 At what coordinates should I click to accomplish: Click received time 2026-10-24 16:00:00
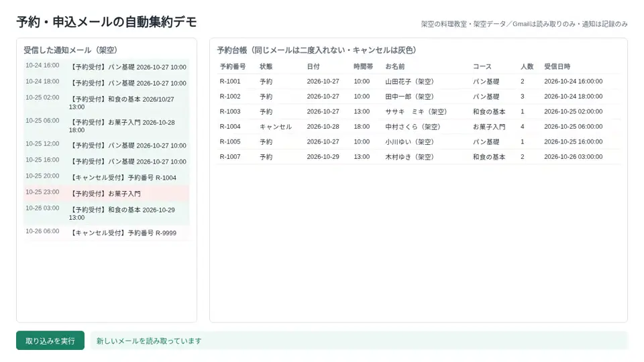(x=574, y=81)
